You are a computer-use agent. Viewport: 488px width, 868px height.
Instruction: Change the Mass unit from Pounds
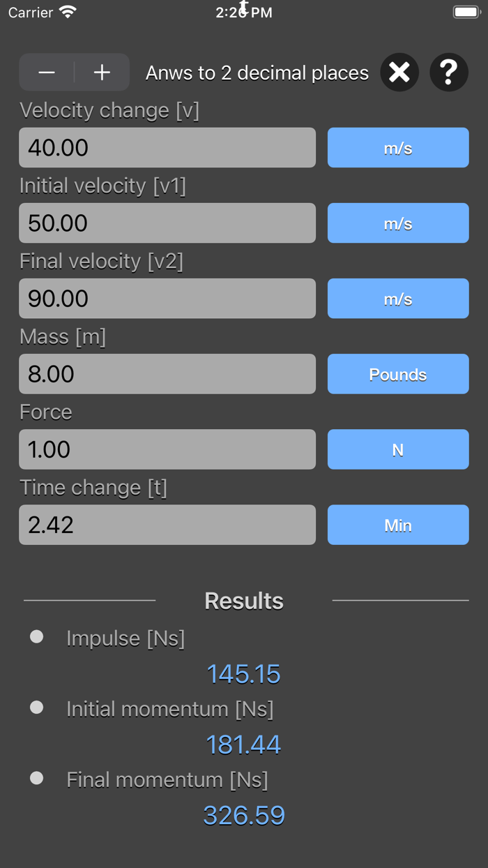click(397, 374)
